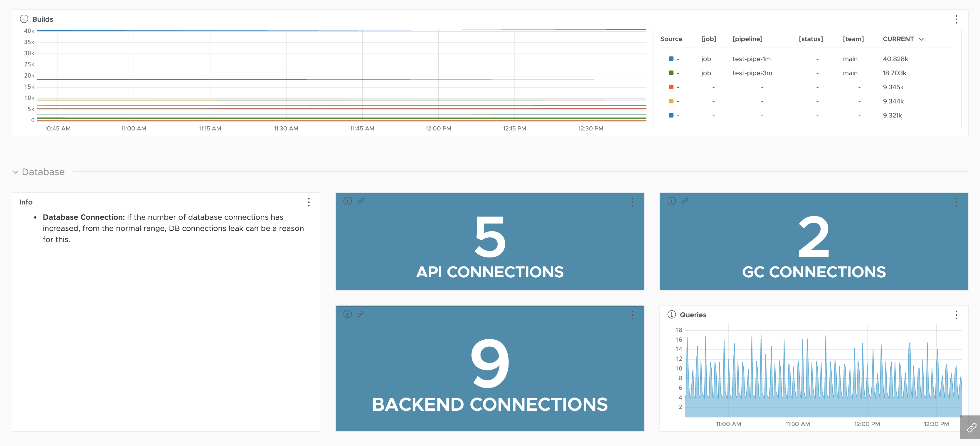
Task: Click the 9 BACKEND CONNECTIONS value
Action: [x=490, y=363]
